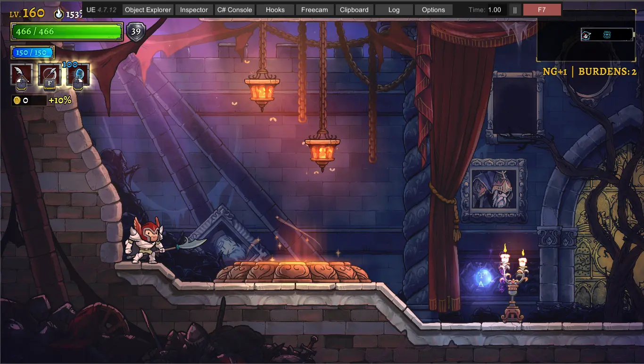The width and height of the screenshot is (644, 364).
Task: Click the UE 4.7.12 title label
Action: 101,9
